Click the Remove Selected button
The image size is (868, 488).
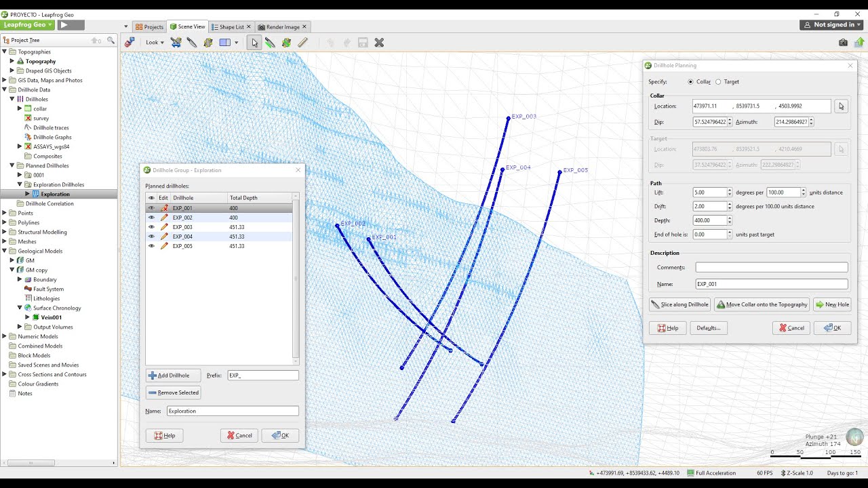pos(173,392)
